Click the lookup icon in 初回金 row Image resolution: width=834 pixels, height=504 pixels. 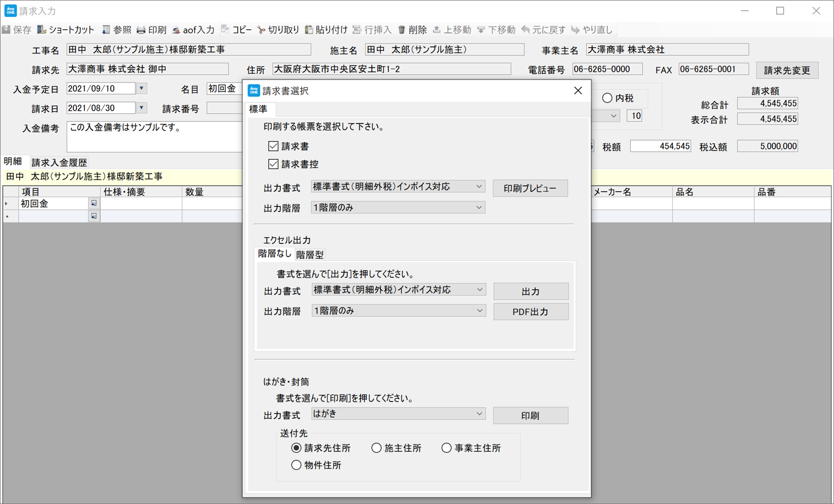(94, 204)
